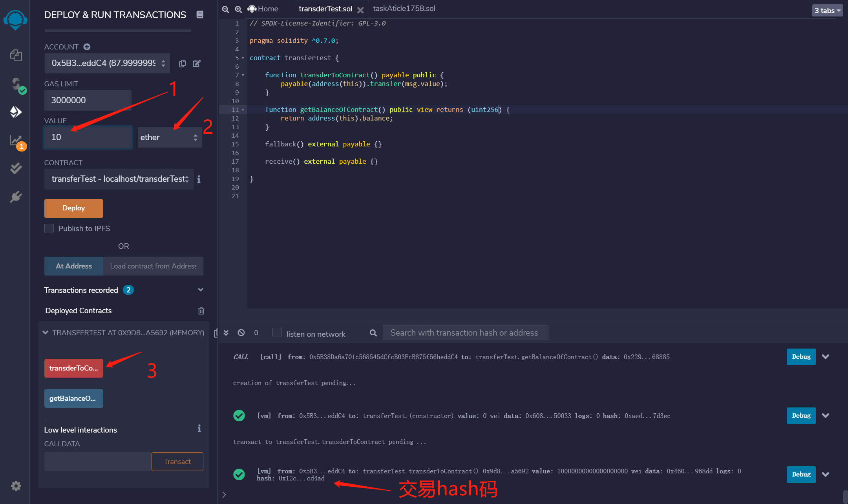Open the Home tab in editor
This screenshot has width=848, height=504.
[x=268, y=8]
